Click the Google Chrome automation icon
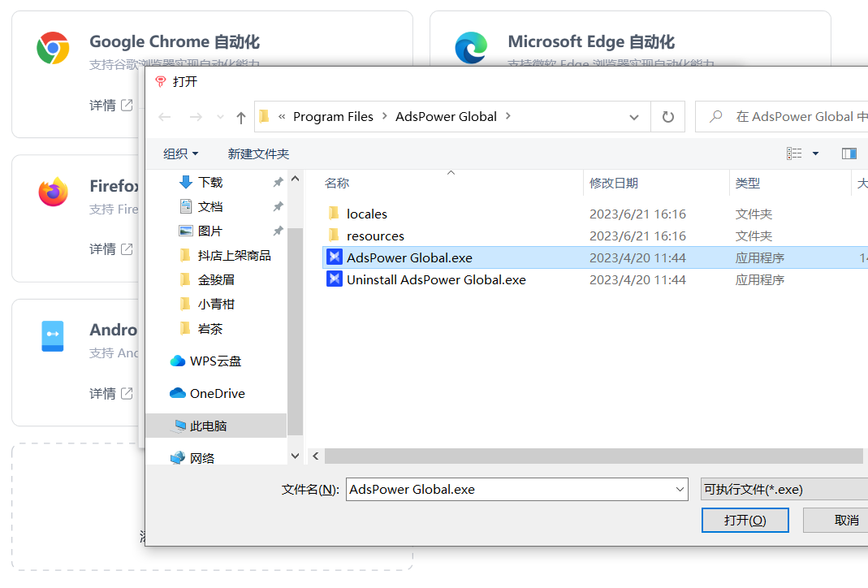The width and height of the screenshot is (868, 588). (x=53, y=49)
